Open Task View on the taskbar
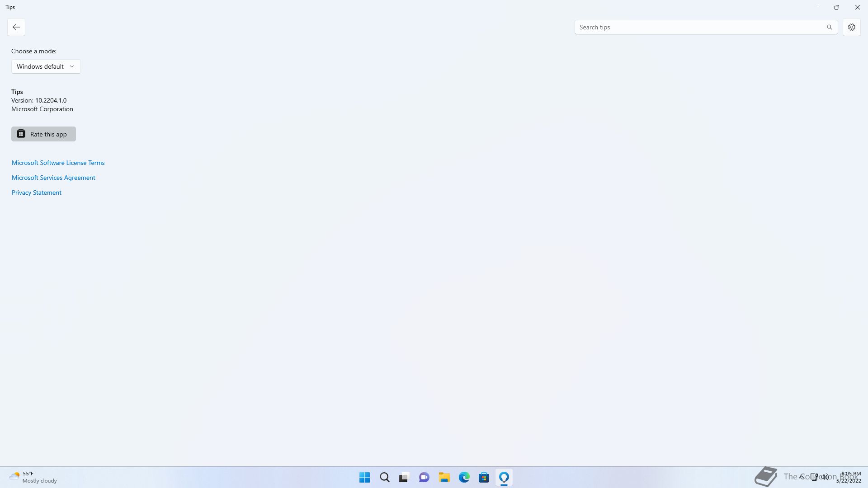The height and width of the screenshot is (488, 868). click(x=404, y=478)
